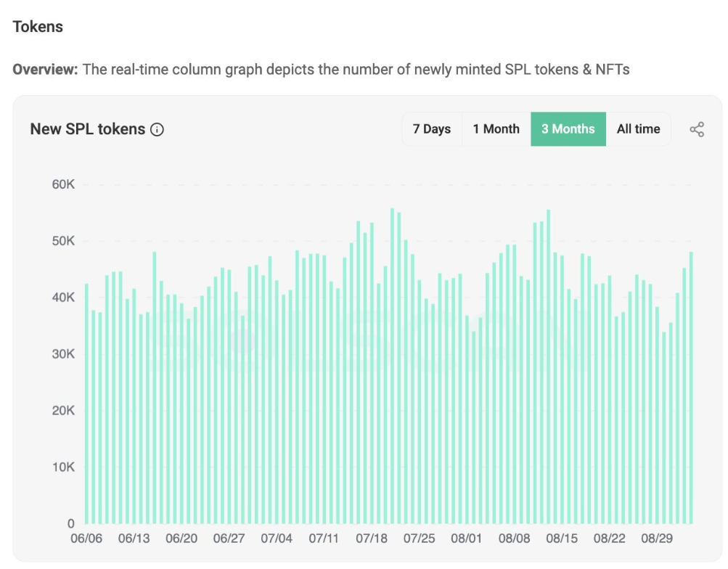The image size is (728, 569).
Task: Click the 08/15 x-axis date
Action: (x=562, y=539)
